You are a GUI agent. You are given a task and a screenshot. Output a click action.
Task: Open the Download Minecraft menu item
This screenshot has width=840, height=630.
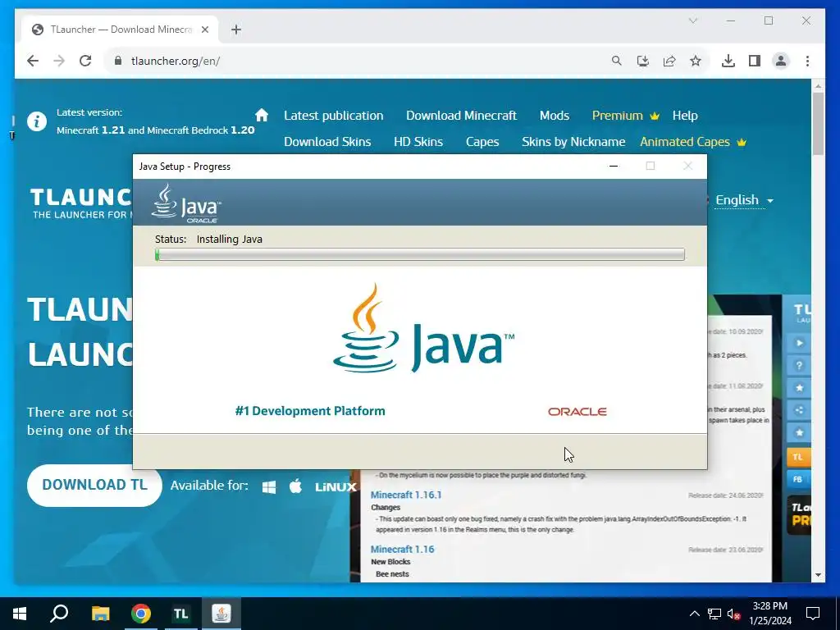click(461, 115)
